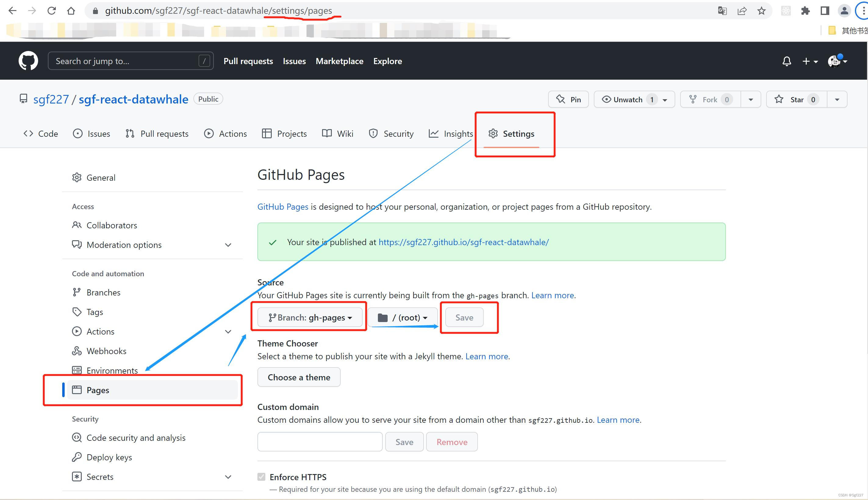Screen dimensions: 868x500
Task: Click the Choose a theme button
Action: pyautogui.click(x=299, y=377)
